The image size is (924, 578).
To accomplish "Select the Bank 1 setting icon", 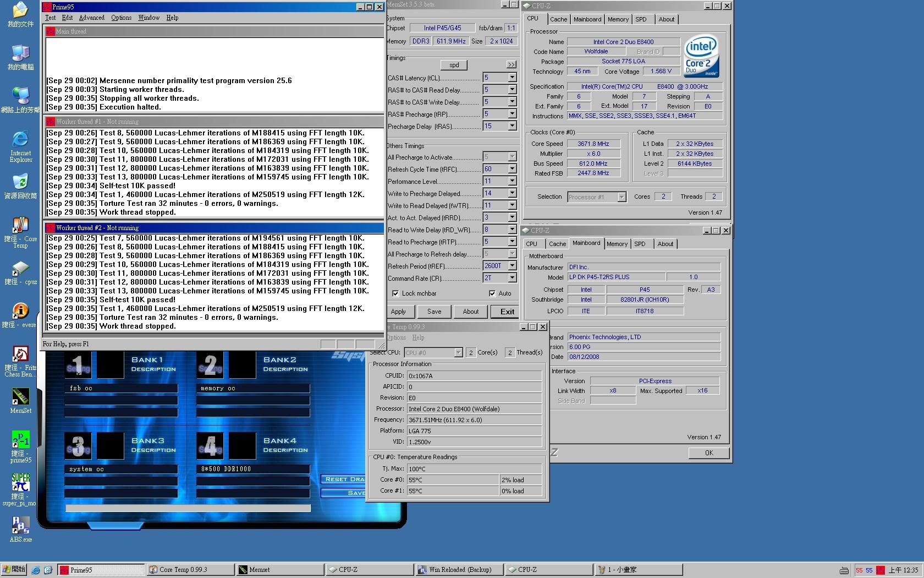I will point(78,364).
